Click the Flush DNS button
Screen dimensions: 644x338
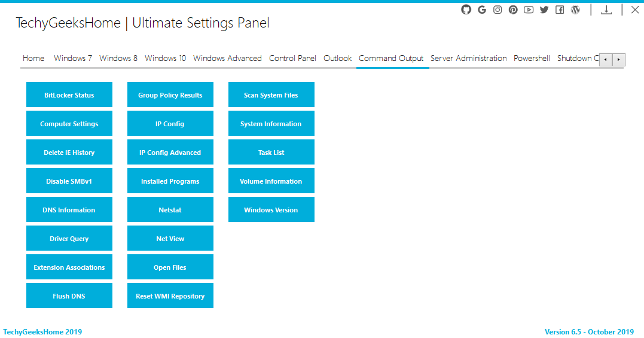(x=69, y=296)
